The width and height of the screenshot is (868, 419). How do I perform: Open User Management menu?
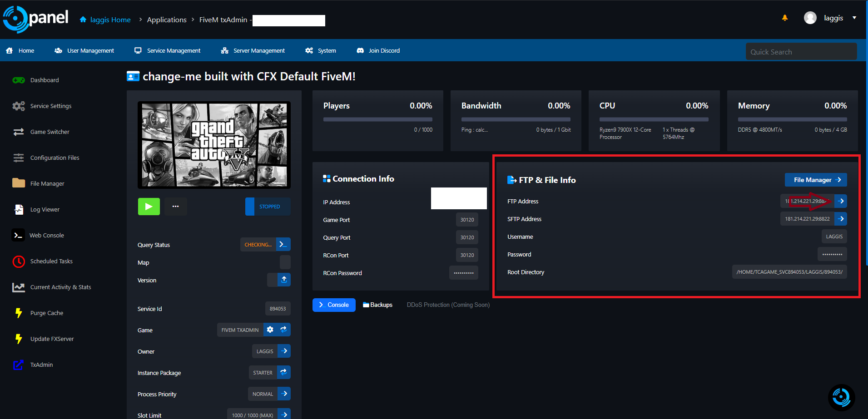click(84, 50)
